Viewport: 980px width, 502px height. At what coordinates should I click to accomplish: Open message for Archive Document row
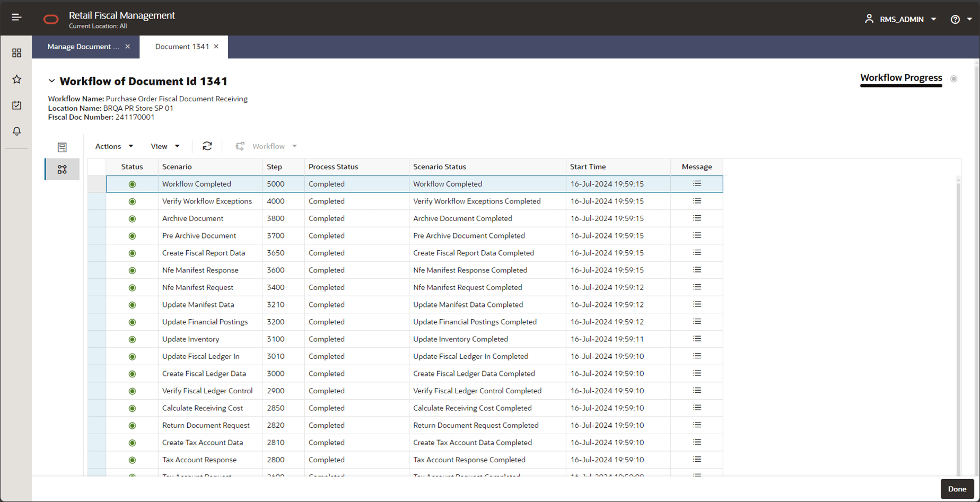coord(697,218)
